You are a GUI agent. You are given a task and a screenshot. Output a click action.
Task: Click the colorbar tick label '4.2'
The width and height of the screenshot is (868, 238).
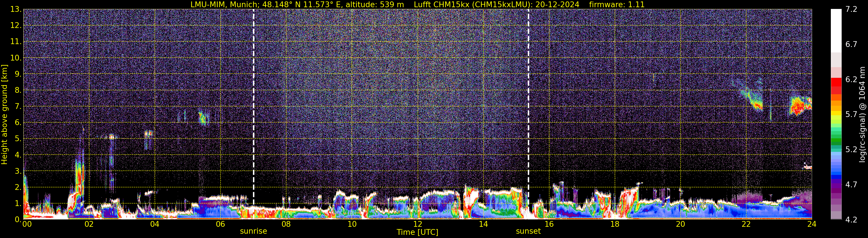(851, 220)
